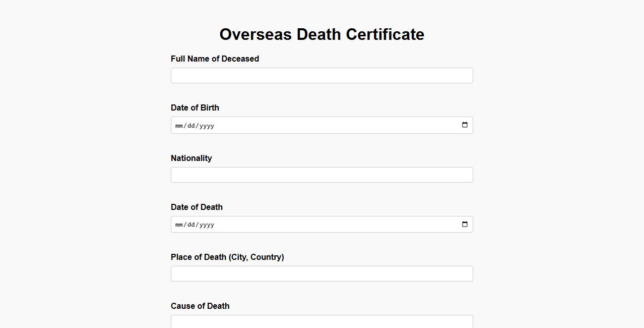Focus the Date of Death input's empty middle area
644x328 pixels.
pyautogui.click(x=333, y=225)
